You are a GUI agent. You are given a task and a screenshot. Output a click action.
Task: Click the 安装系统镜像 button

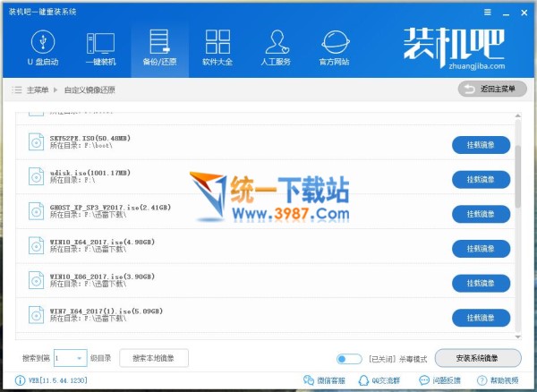click(x=478, y=358)
